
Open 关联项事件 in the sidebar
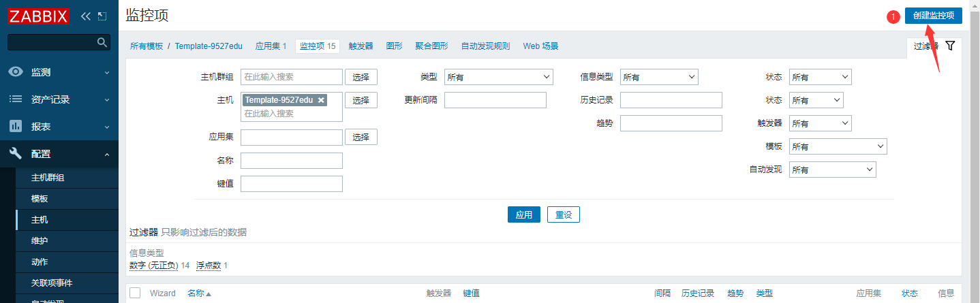pos(52,283)
